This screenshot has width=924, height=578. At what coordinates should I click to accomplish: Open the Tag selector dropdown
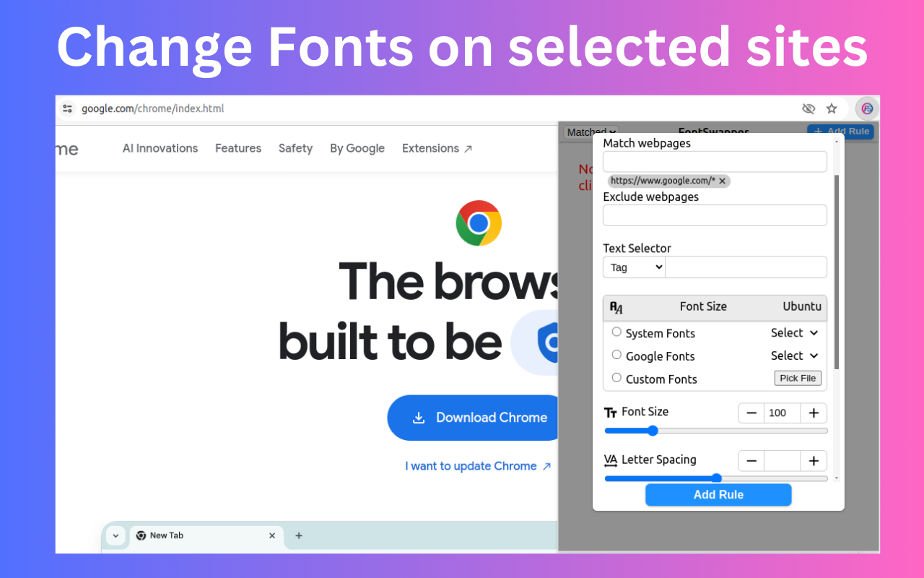(634, 267)
